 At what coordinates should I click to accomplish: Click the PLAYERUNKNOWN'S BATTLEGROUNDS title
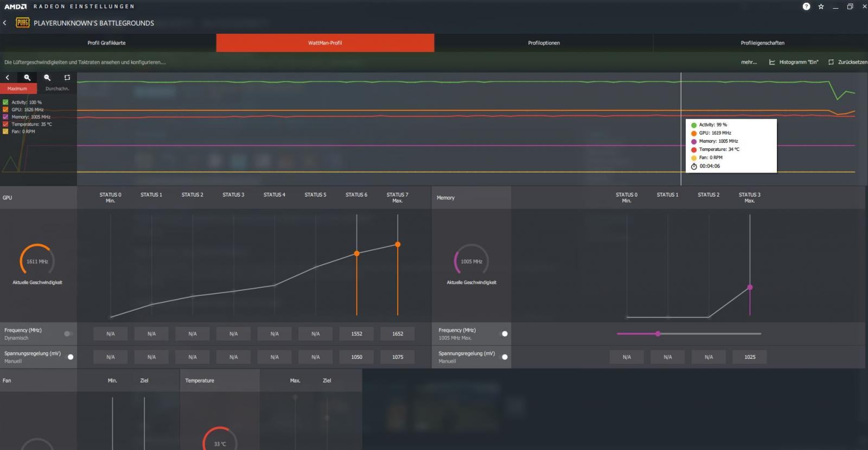[x=94, y=23]
